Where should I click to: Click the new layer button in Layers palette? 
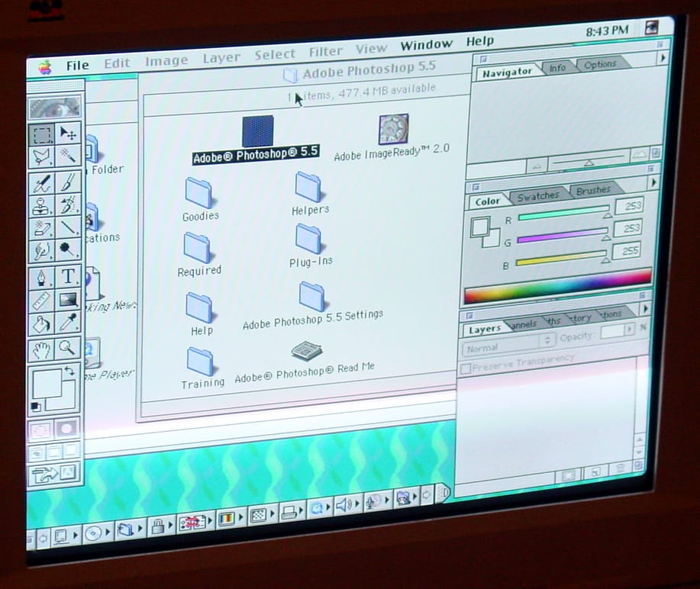pyautogui.click(x=595, y=472)
